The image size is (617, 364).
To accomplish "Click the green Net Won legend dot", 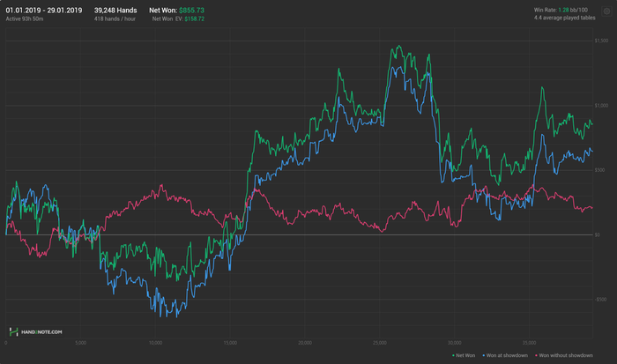I will 453,355.
